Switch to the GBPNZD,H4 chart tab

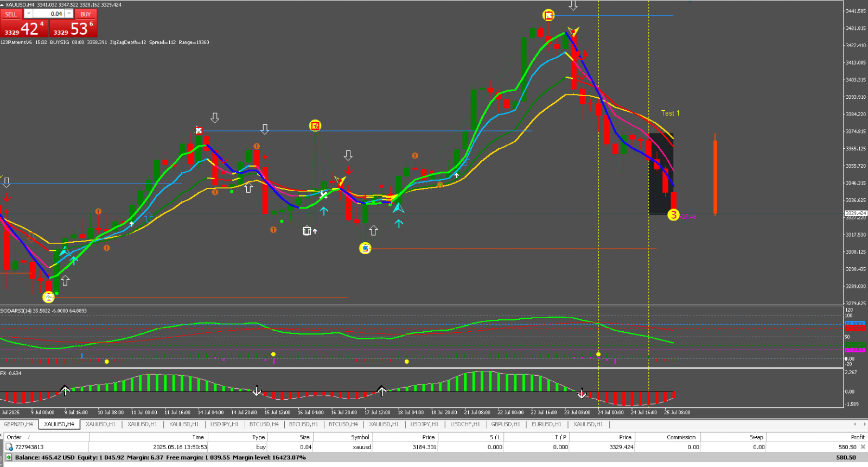click(18, 424)
